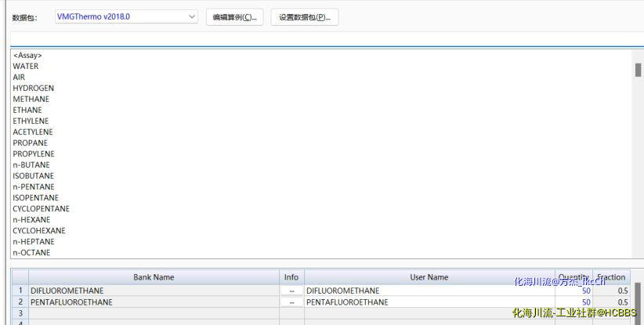This screenshot has width=644, height=325.
Task: Click the 编辑算例(C)... button
Action: point(234,17)
